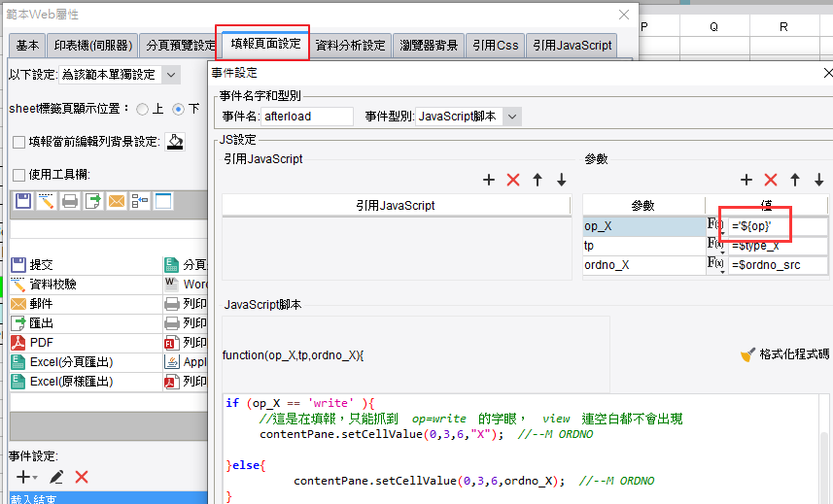Open formula type dropdown for ordno_X
The image size is (833, 504).
(716, 265)
